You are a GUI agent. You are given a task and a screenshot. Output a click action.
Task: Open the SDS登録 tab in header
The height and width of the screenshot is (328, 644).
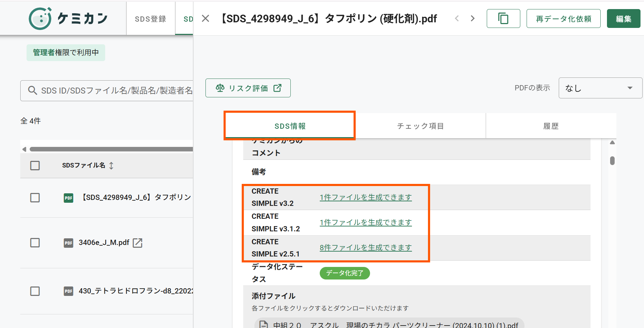[151, 19]
